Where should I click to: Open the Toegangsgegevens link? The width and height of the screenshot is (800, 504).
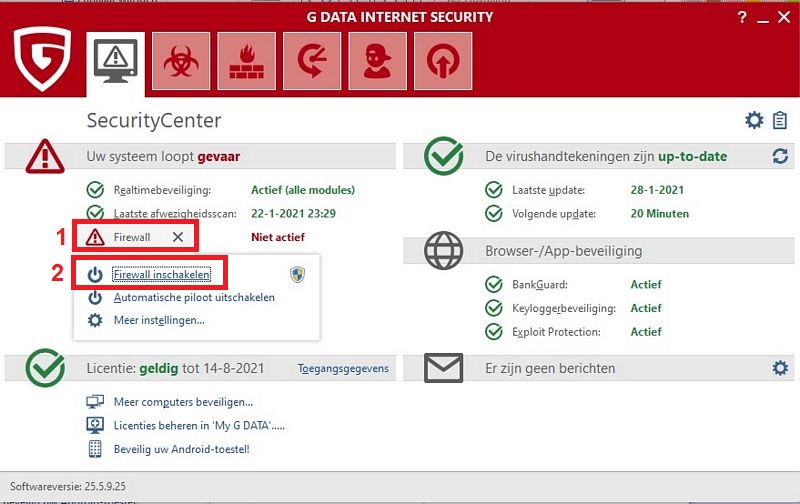click(343, 368)
